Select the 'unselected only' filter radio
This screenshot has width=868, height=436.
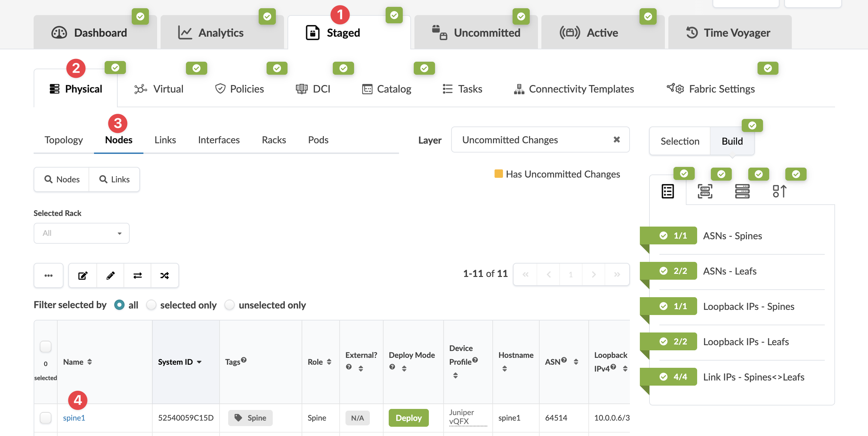pyautogui.click(x=230, y=305)
